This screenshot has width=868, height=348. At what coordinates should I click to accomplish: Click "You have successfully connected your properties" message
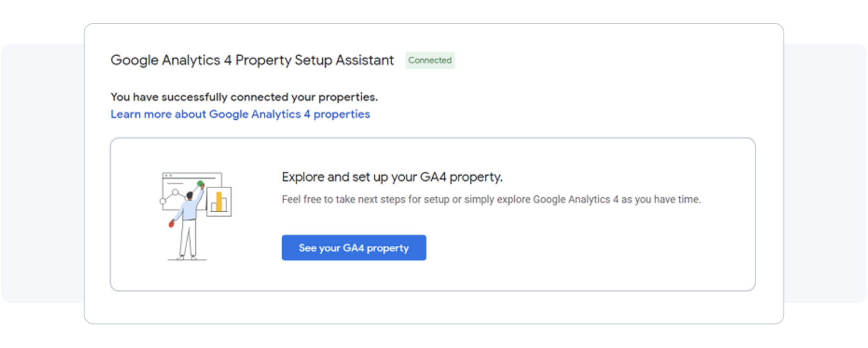(x=244, y=97)
